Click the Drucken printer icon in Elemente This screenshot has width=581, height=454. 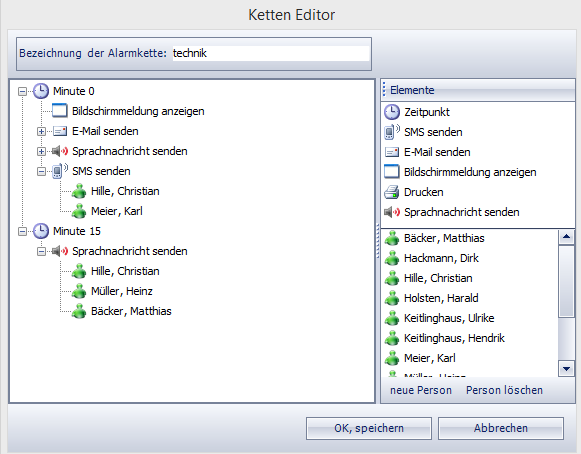tap(392, 192)
